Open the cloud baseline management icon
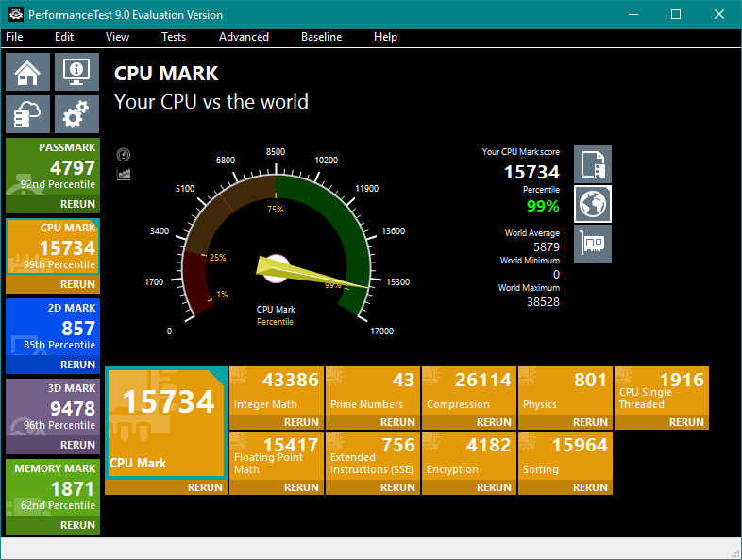Screen dimensions: 742x560 click(x=28, y=114)
